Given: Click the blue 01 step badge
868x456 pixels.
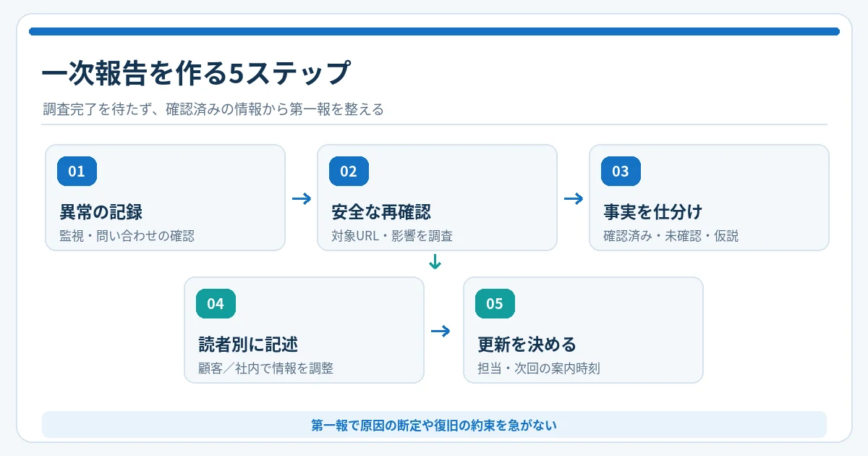Looking at the screenshot, I should pyautogui.click(x=77, y=172).
